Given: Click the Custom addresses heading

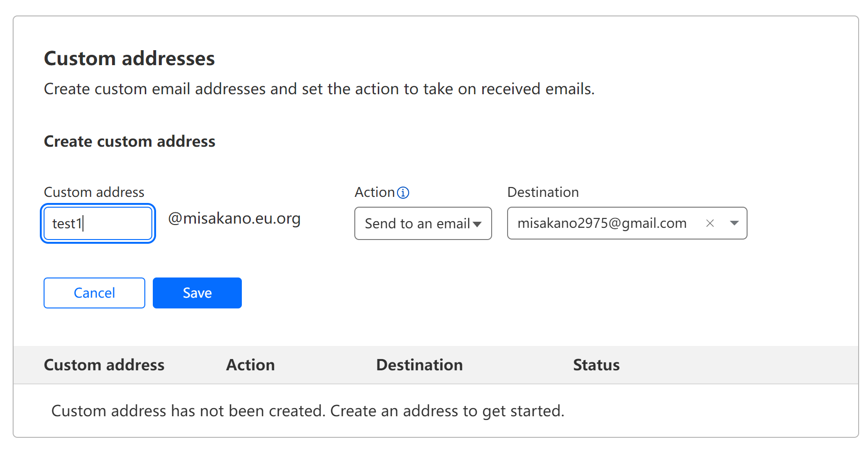Looking at the screenshot, I should click(x=129, y=59).
